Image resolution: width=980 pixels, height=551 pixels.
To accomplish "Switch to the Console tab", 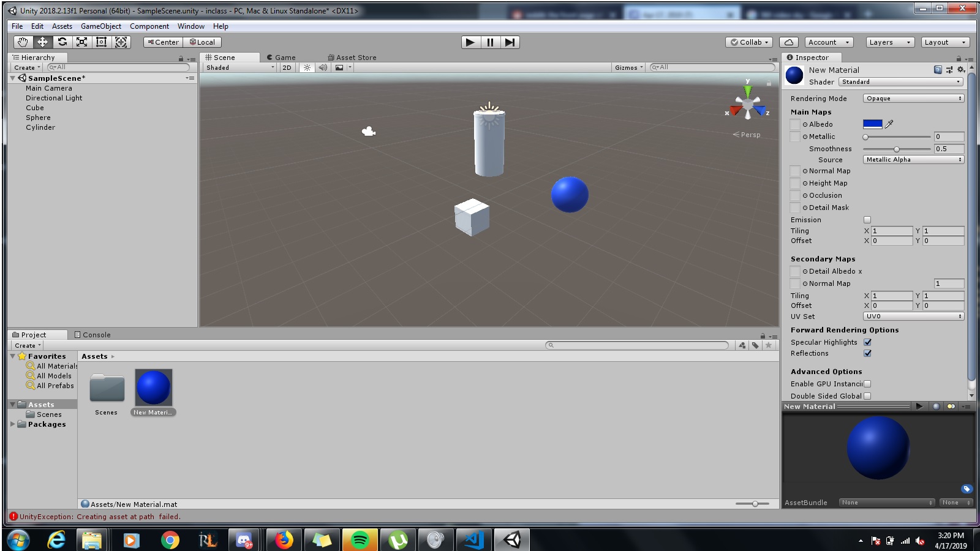I will [x=92, y=335].
